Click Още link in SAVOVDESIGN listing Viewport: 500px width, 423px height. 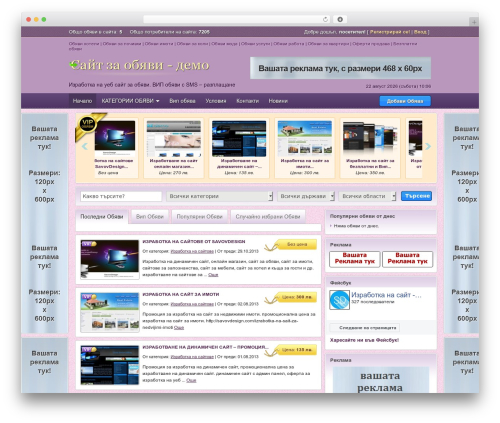click(x=213, y=275)
